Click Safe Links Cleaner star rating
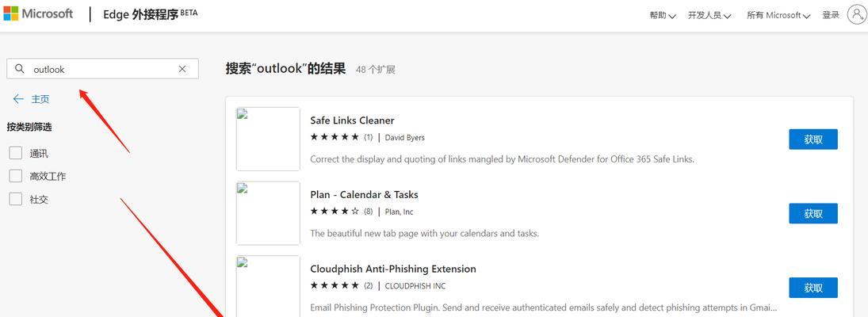 click(x=335, y=137)
